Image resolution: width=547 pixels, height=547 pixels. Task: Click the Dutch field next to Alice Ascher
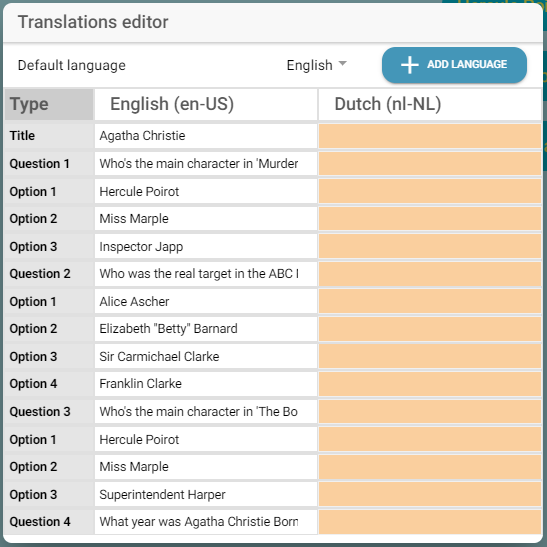click(430, 302)
